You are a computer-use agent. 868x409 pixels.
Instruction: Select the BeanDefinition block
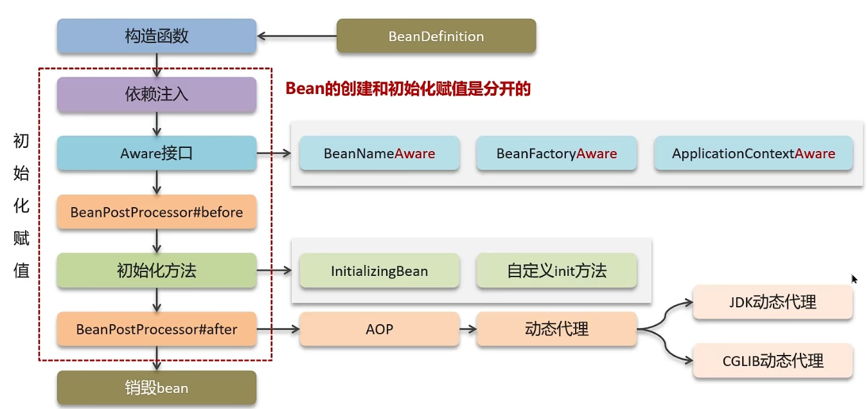tap(436, 36)
